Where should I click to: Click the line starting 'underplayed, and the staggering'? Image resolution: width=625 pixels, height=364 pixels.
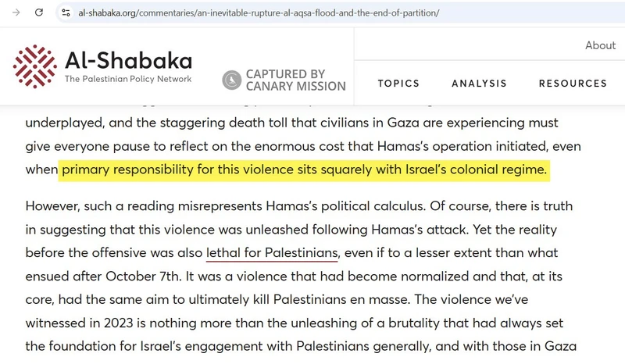[x=291, y=123]
